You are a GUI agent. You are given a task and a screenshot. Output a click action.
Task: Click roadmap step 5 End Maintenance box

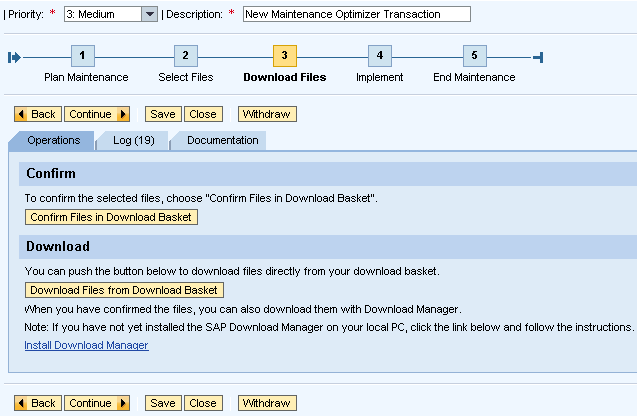(474, 56)
